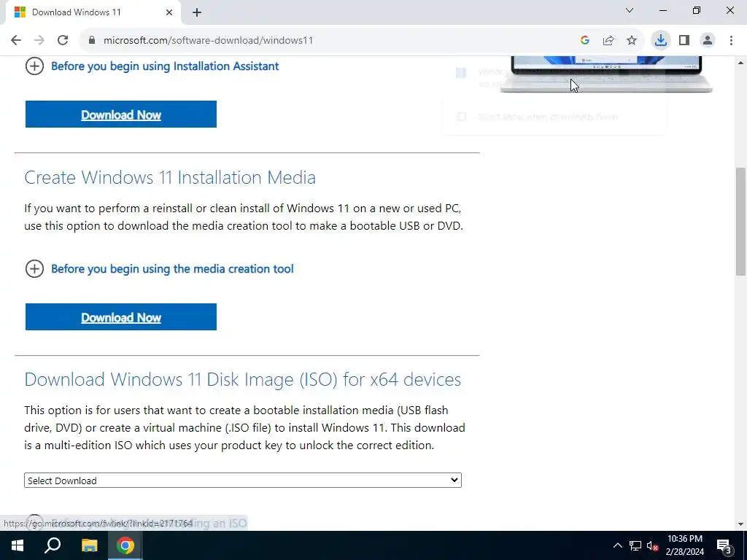
Task: Click the Surface laptop image
Action: (606, 74)
